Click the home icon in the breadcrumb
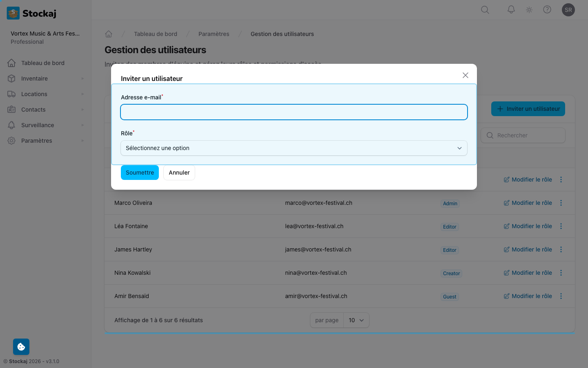Image resolution: width=588 pixels, height=368 pixels. coord(109,34)
